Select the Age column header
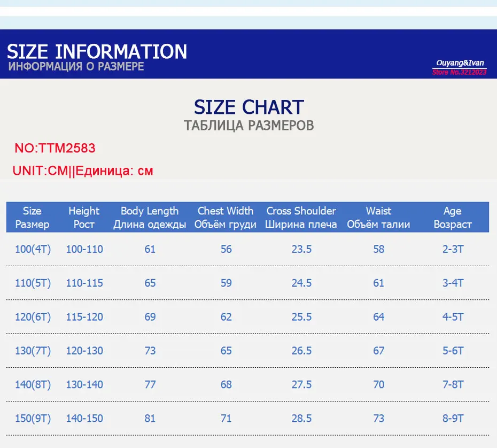 [453, 218]
